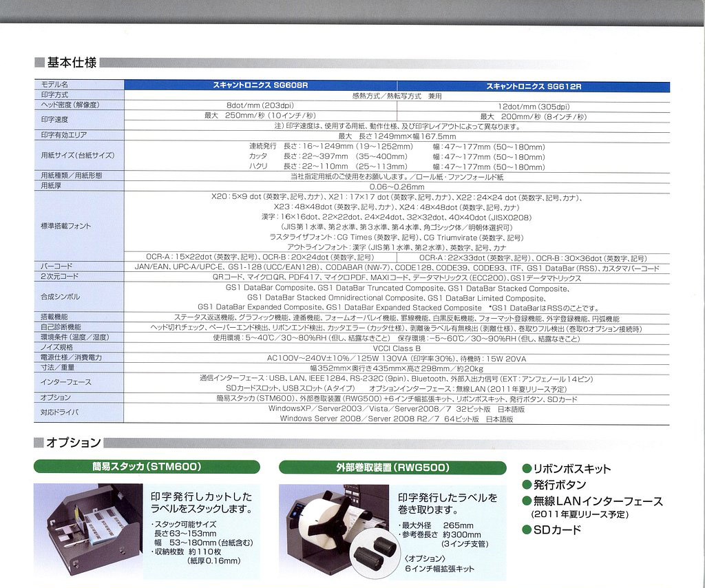Select the Windows Server 2008 64ビット版 driver line
This screenshot has height=588, width=705.
pos(396,419)
